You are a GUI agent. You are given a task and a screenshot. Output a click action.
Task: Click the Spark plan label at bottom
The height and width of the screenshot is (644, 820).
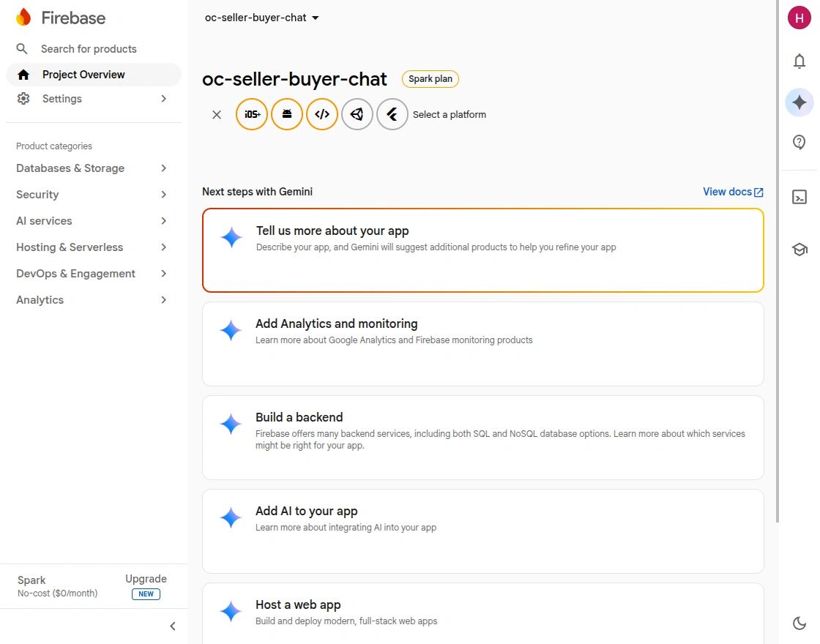point(31,580)
